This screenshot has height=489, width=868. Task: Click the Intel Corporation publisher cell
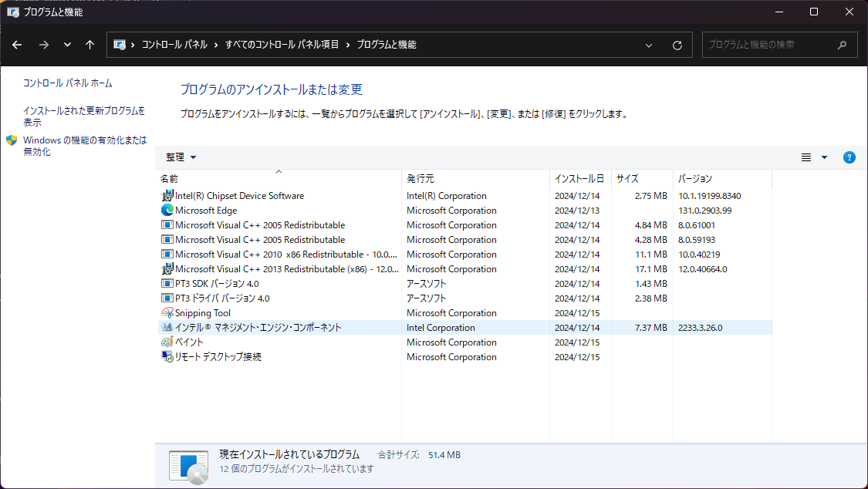click(441, 328)
